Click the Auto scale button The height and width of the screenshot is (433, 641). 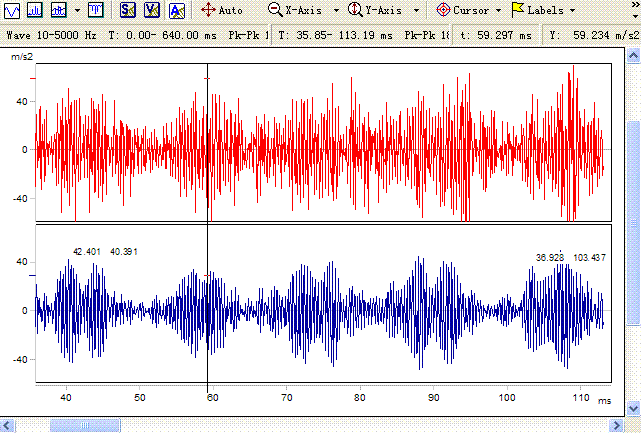(222, 10)
